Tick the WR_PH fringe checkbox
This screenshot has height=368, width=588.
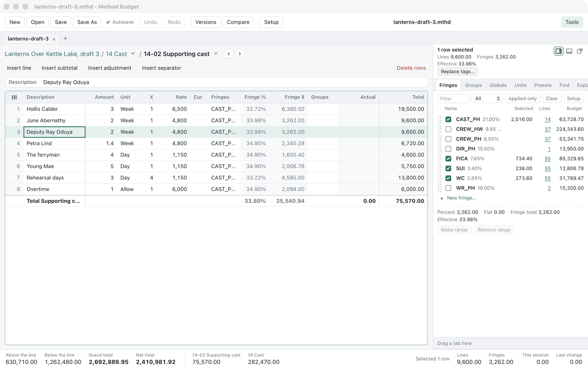pyautogui.click(x=448, y=188)
